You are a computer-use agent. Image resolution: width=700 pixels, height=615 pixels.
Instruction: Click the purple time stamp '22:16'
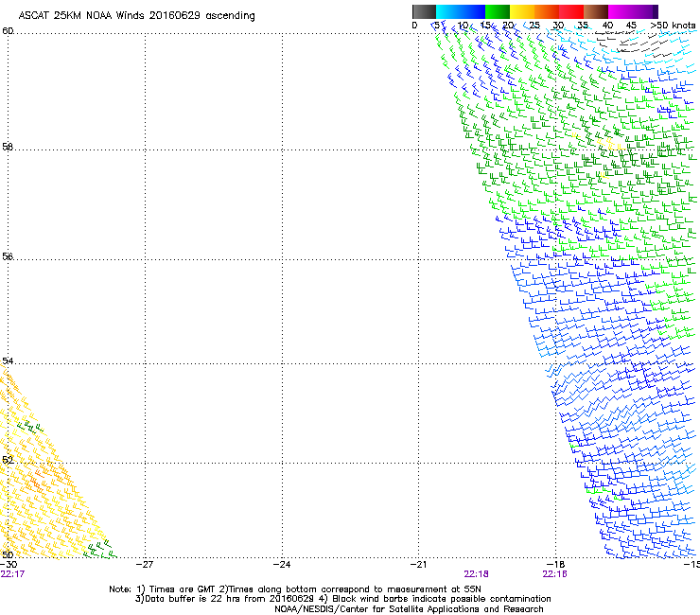[554, 574]
